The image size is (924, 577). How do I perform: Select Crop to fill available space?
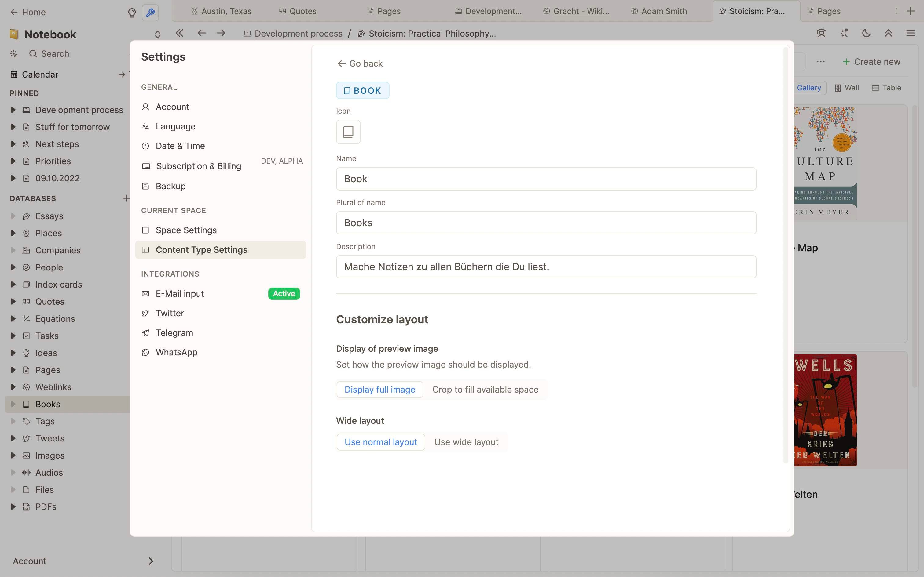tap(485, 390)
